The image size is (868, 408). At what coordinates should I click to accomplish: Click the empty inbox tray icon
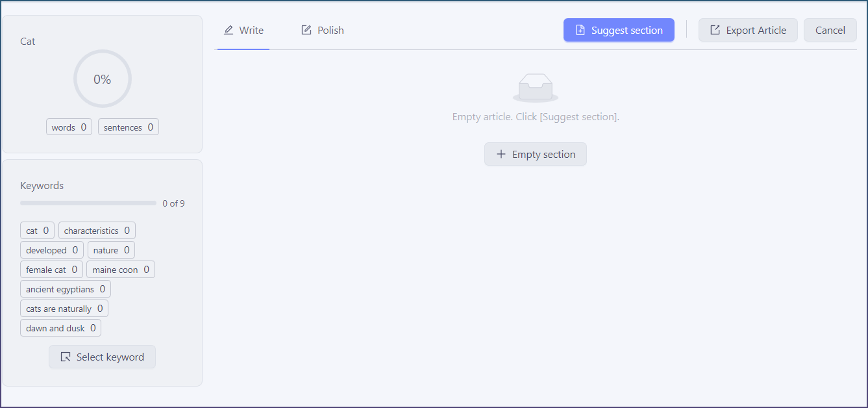click(x=536, y=88)
